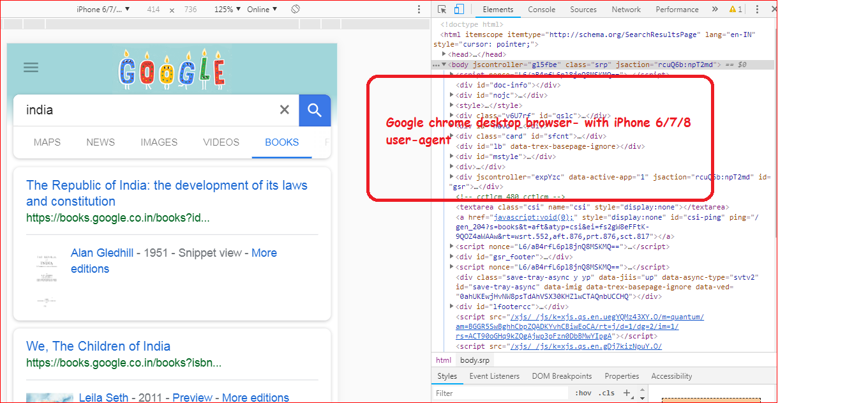Click the blue Google search magnifier button
868x403 pixels.
[x=315, y=110]
